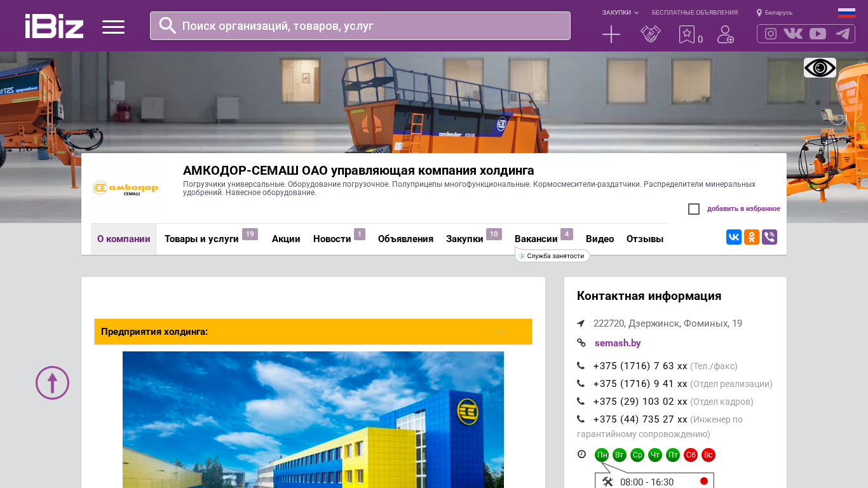Image resolution: width=868 pixels, height=488 pixels.
Task: Share company page on VK
Action: 734,237
